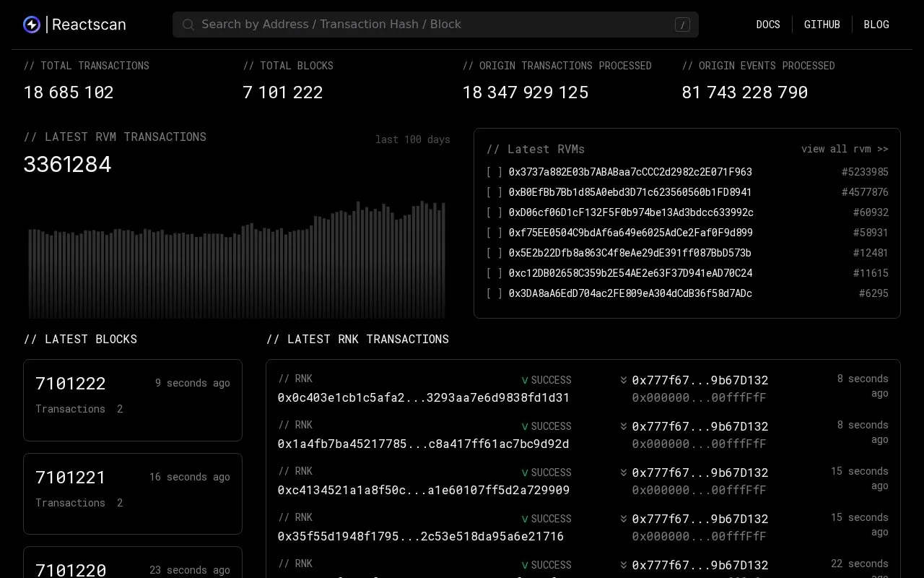Click SUCCESS status of 0xc4134521 transaction

pyautogui.click(x=546, y=473)
